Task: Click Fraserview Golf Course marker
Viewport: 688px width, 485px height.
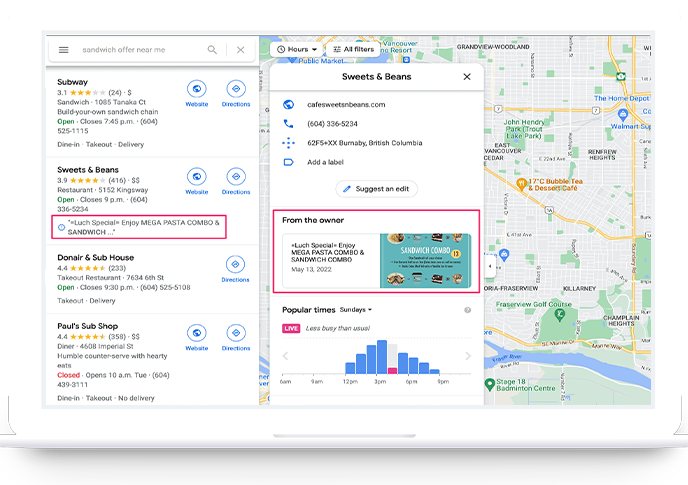Action: point(559,315)
